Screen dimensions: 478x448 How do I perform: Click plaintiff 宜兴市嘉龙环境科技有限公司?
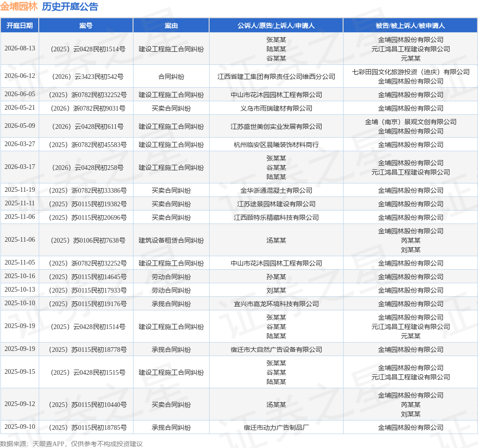[276, 304]
